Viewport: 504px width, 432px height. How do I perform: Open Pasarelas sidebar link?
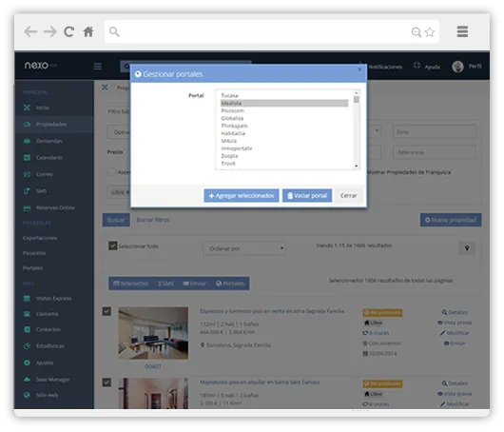pyautogui.click(x=34, y=253)
